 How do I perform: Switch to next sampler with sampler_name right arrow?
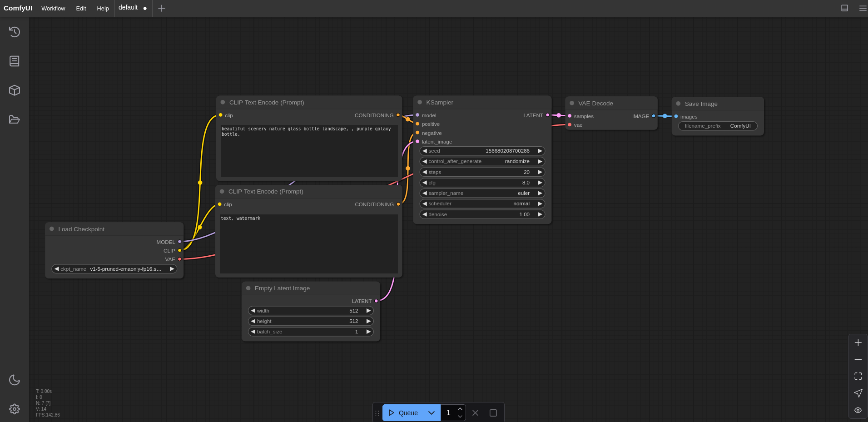tap(540, 193)
